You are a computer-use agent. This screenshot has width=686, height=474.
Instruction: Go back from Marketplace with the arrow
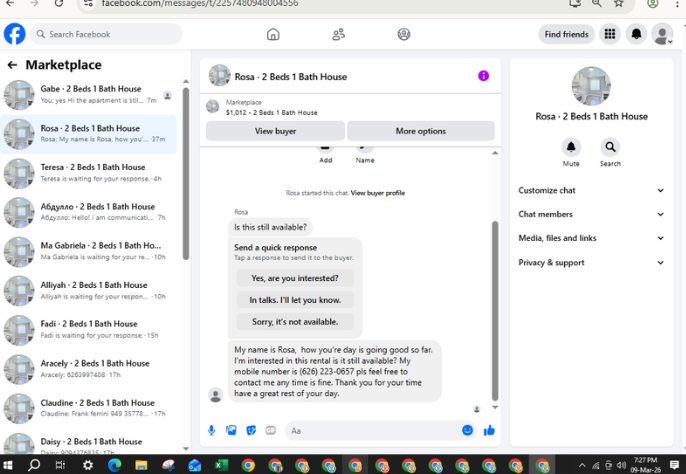(12, 65)
